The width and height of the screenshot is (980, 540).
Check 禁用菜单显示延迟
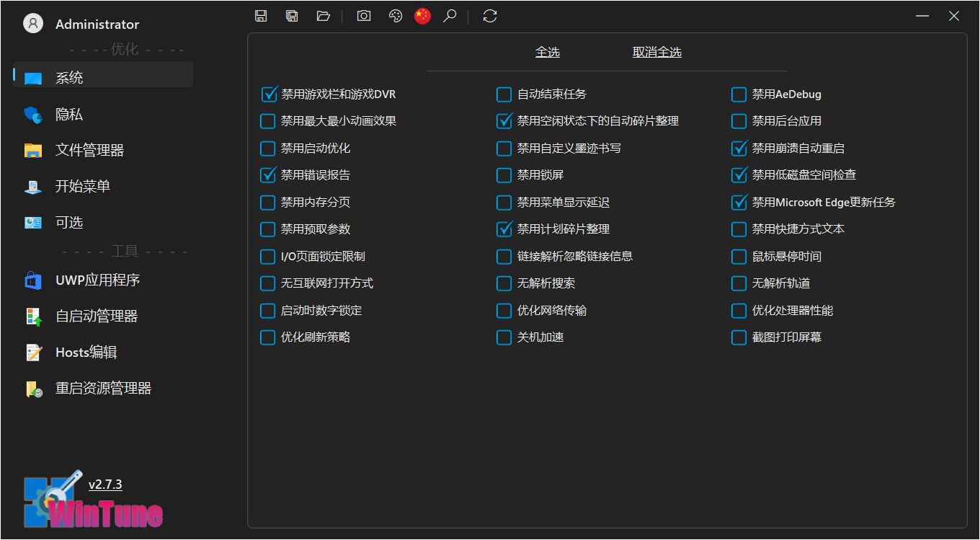tap(504, 203)
